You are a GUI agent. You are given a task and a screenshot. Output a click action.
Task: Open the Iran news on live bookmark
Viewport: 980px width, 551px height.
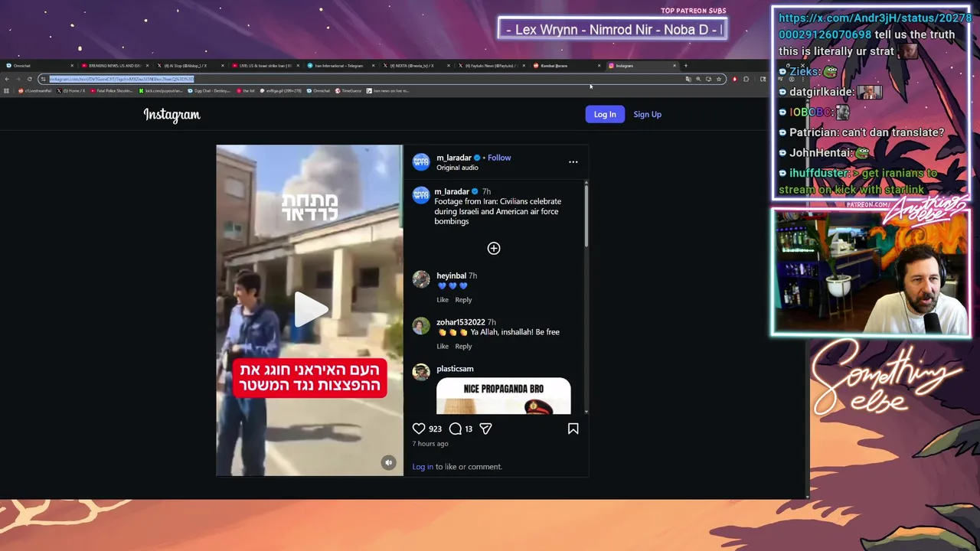[x=388, y=91]
